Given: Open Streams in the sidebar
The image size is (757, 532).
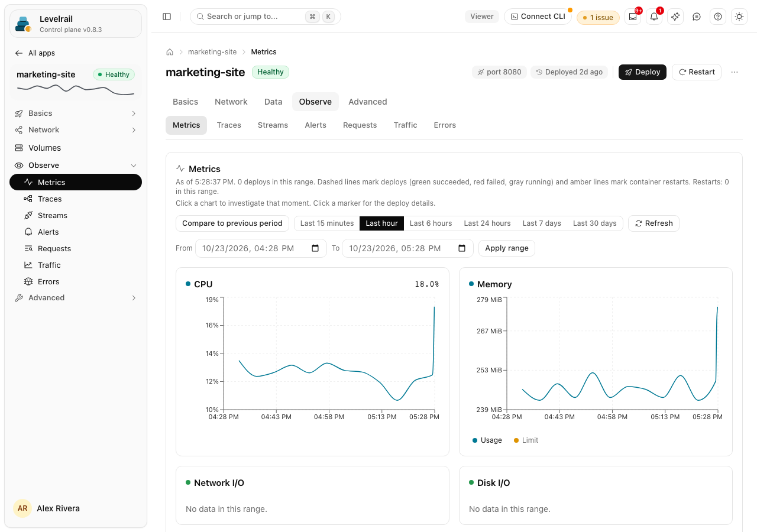Looking at the screenshot, I should pos(76,216).
